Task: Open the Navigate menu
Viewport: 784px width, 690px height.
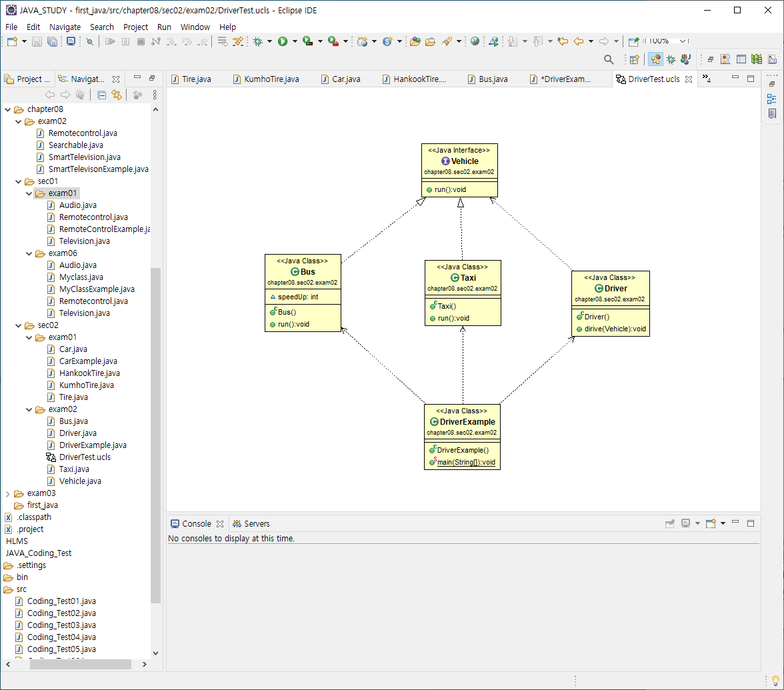Action: tap(65, 27)
